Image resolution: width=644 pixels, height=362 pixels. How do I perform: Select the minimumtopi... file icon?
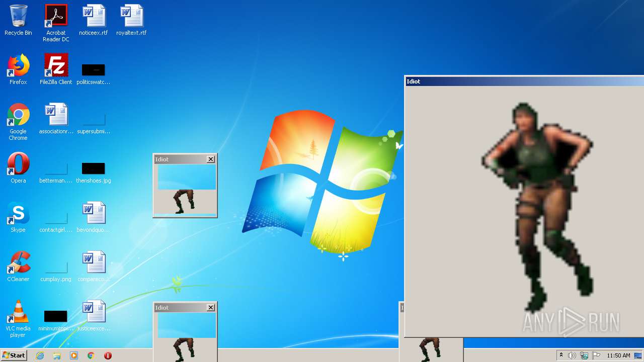[56, 321]
